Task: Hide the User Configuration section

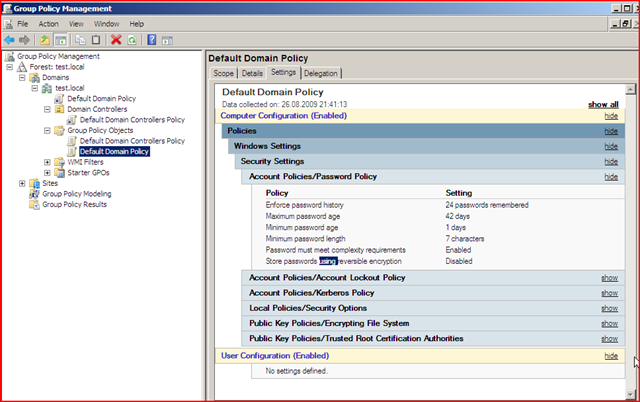Action: (x=611, y=356)
